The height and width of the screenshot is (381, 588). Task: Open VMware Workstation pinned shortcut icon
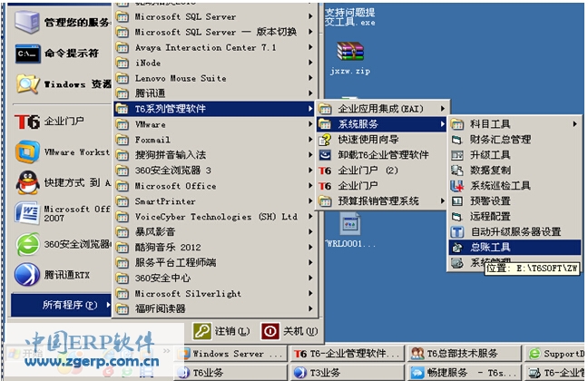[27, 151]
